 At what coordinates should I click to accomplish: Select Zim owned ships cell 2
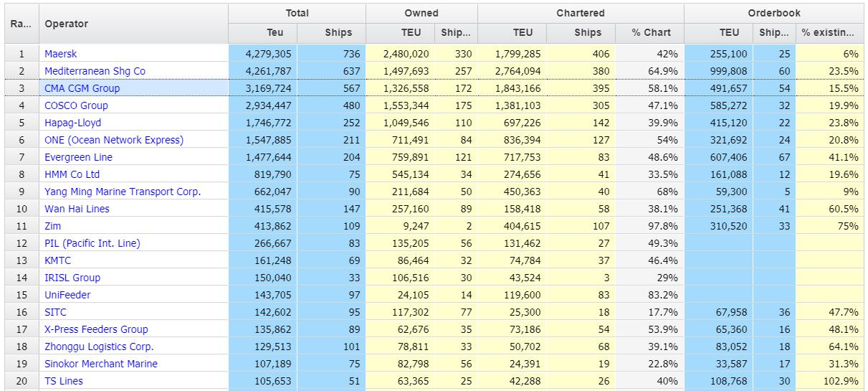click(457, 226)
